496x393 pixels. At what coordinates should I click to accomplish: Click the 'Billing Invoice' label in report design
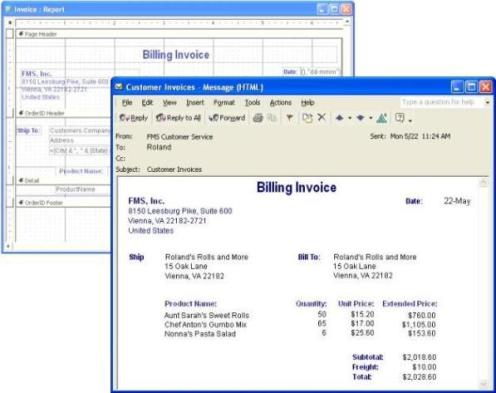coord(176,55)
